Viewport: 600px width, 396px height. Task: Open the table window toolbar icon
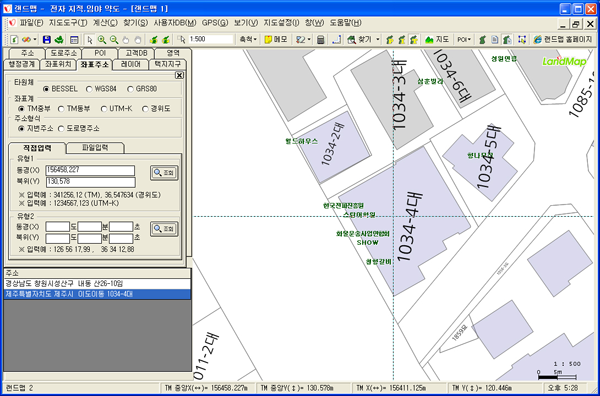click(74, 39)
